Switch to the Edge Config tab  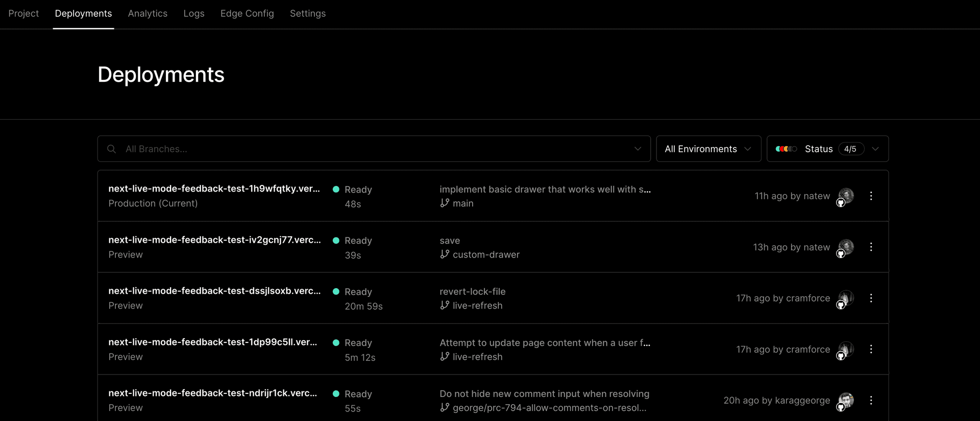[247, 14]
